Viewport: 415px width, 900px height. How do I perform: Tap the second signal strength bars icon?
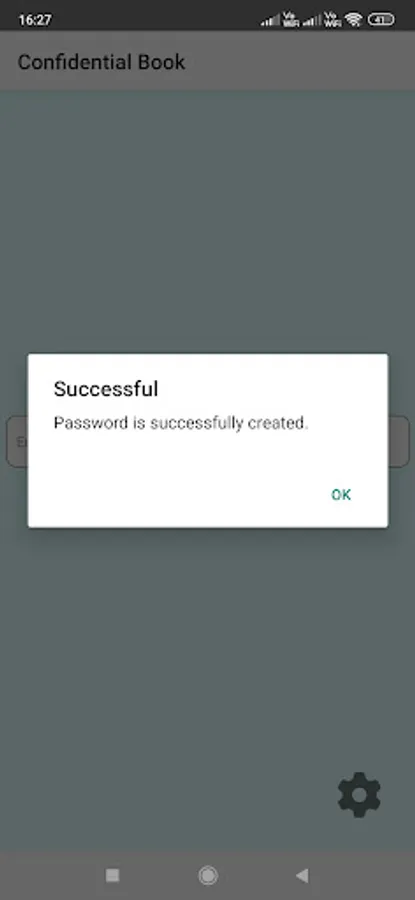[x=312, y=20]
